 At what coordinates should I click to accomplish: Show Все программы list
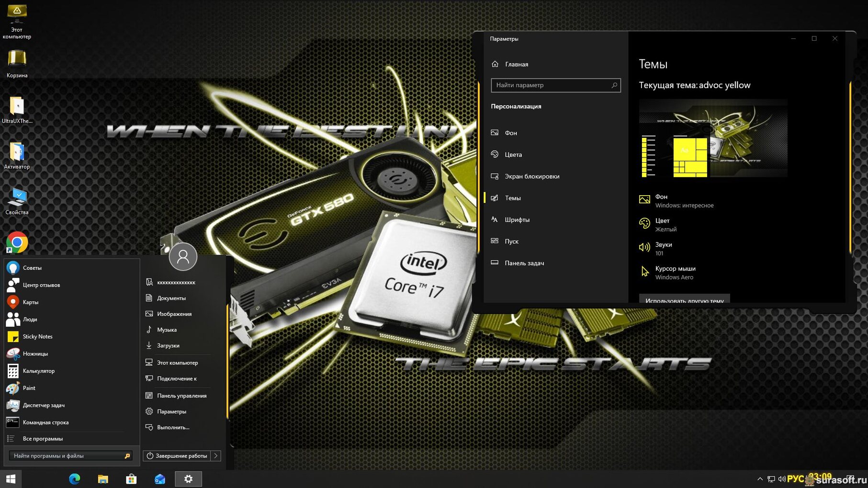click(x=72, y=439)
